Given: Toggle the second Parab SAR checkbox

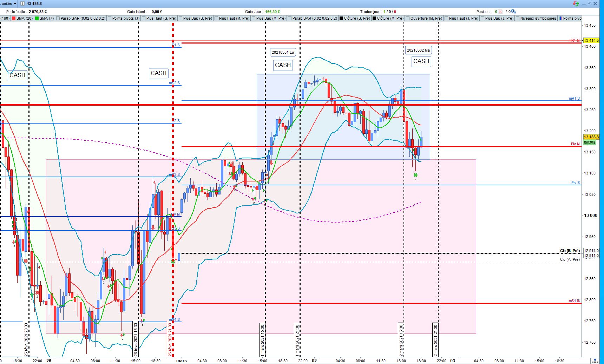Looking at the screenshot, I should (290, 18).
